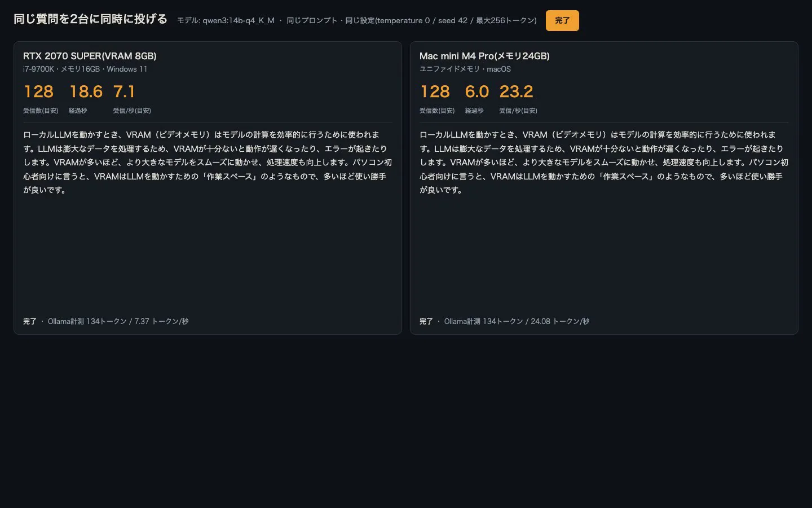812x508 pixels.
Task: Click Mac card's 経過秒 label
Action: click(x=474, y=111)
